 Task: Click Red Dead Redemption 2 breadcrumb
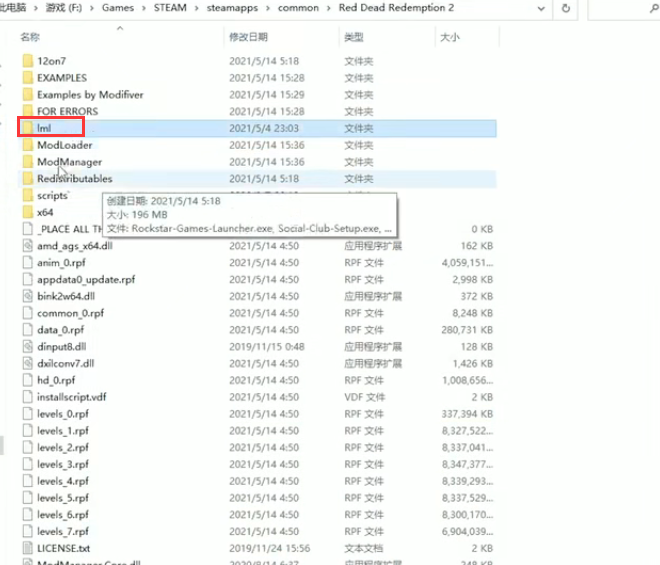(396, 8)
